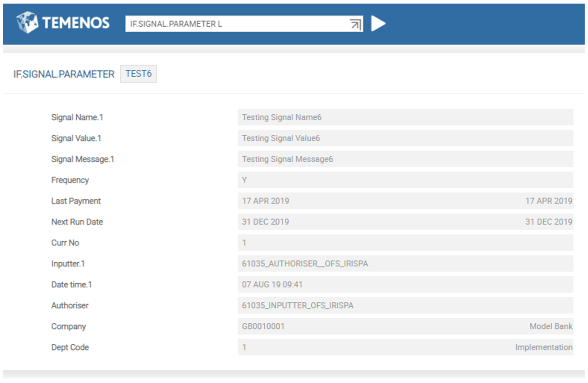Screen dimensions: 588x383
Task: Select the Inputter.1 field
Action: [x=404, y=264]
